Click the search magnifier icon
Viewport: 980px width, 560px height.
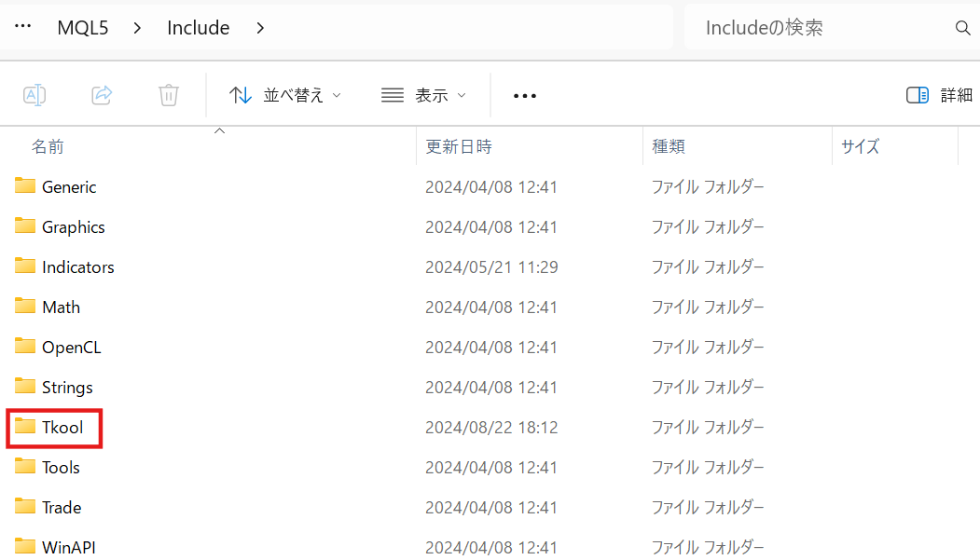(x=963, y=28)
